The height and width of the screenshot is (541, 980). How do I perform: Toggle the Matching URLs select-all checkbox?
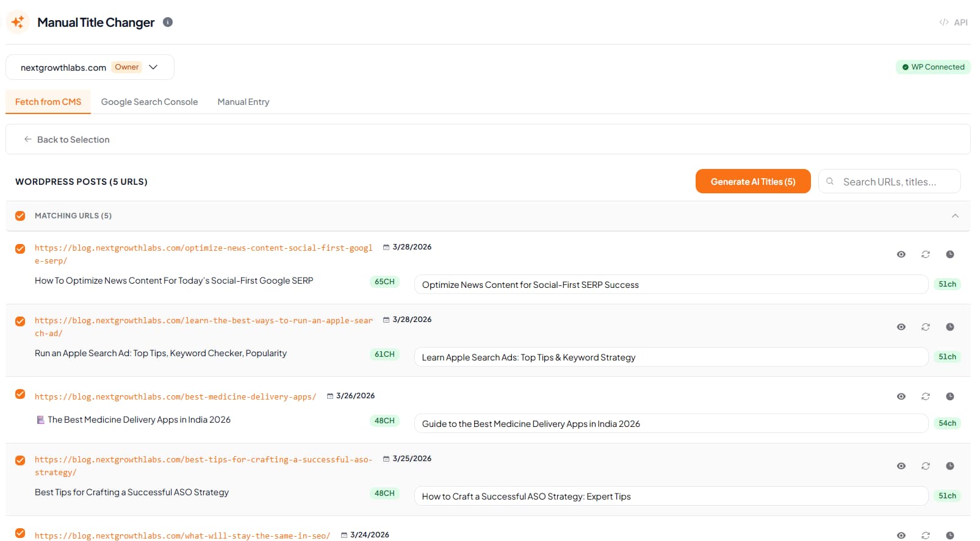20,216
